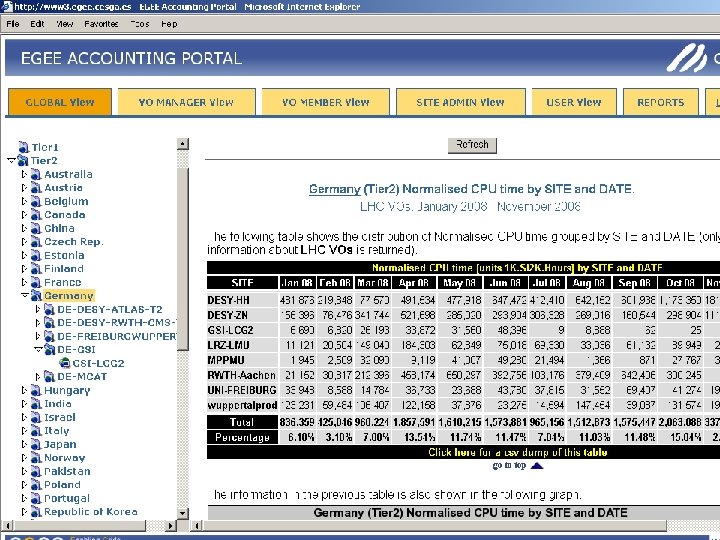Expand the Australia tree branch
This screenshot has height=540, width=720.
coord(25,174)
